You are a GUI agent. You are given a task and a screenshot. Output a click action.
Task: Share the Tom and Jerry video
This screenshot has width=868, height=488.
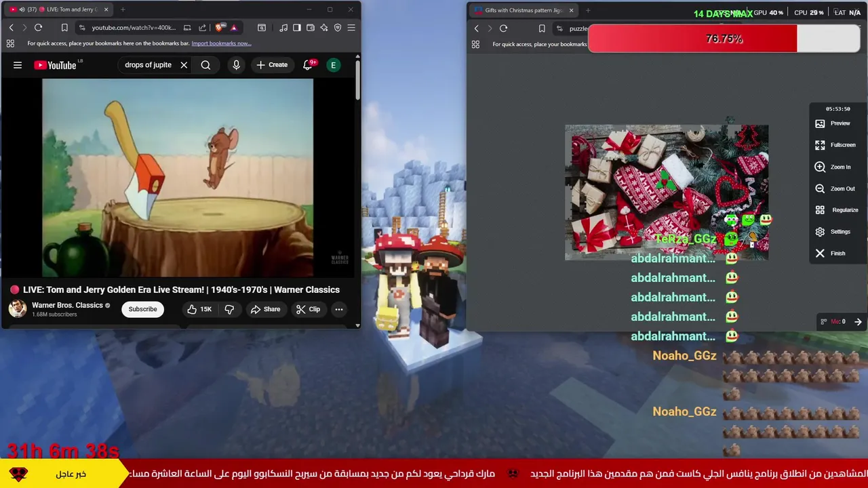pyautogui.click(x=265, y=309)
